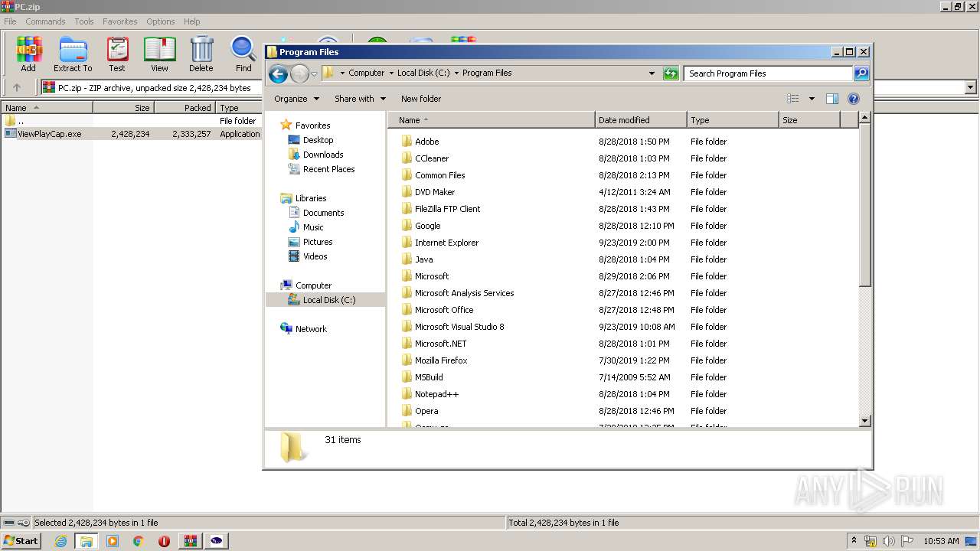980x551 pixels.
Task: Open the WinRAR Help menu
Action: [x=192, y=21]
